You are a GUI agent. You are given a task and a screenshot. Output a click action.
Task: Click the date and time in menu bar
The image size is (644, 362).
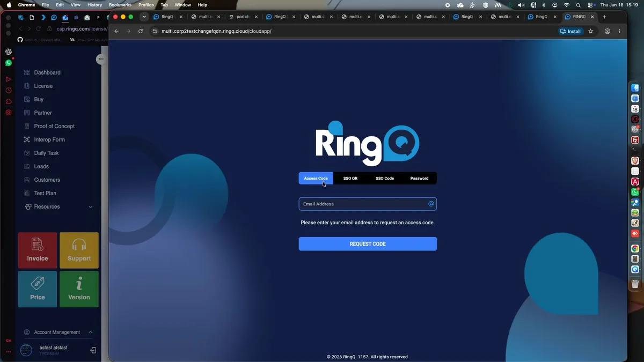tap(619, 5)
